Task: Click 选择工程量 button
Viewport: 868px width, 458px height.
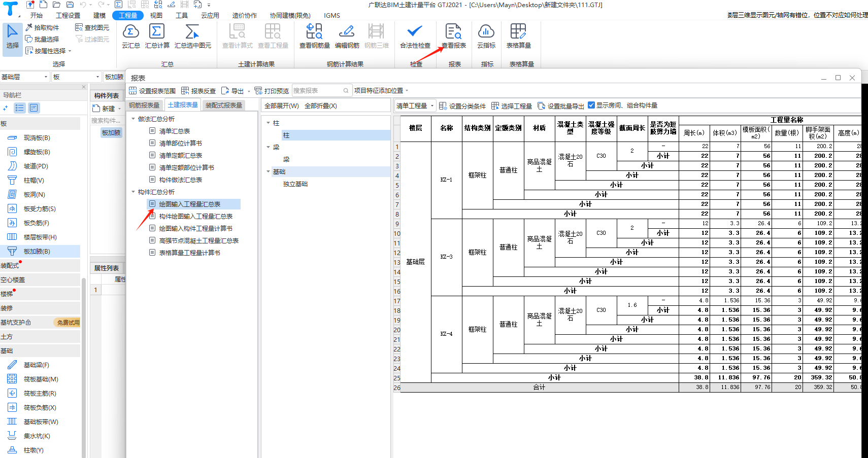Action: click(x=512, y=105)
